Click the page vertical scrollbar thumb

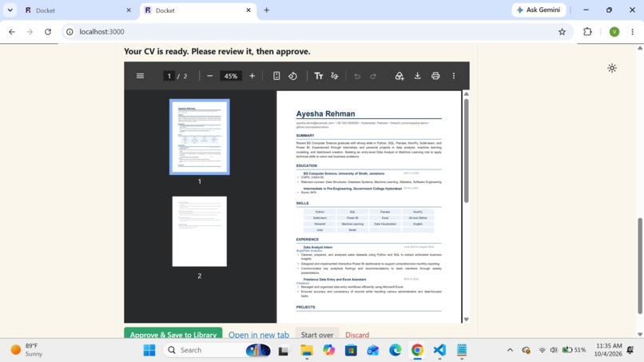[640, 266]
